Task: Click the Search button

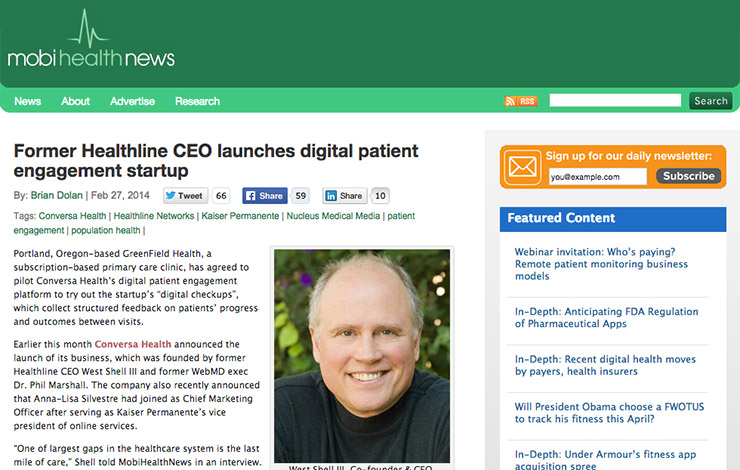Action: [x=711, y=101]
